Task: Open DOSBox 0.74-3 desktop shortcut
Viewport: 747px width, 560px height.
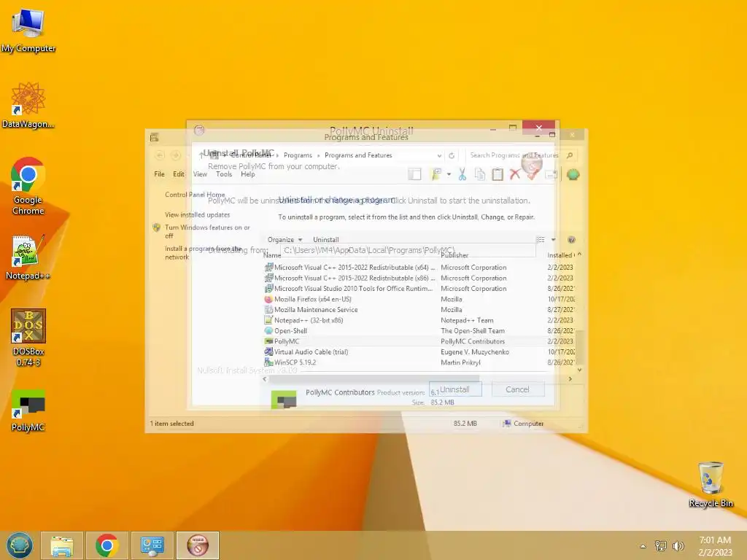Action: point(28,338)
